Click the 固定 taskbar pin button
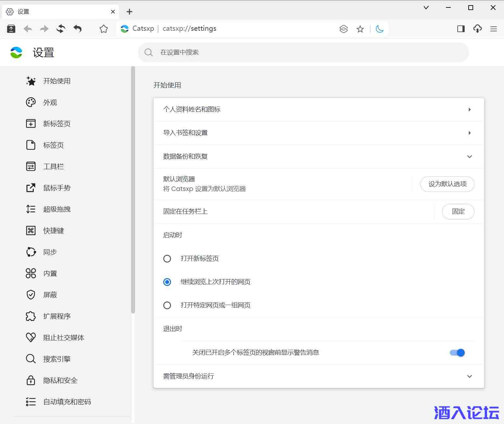 [x=458, y=212]
